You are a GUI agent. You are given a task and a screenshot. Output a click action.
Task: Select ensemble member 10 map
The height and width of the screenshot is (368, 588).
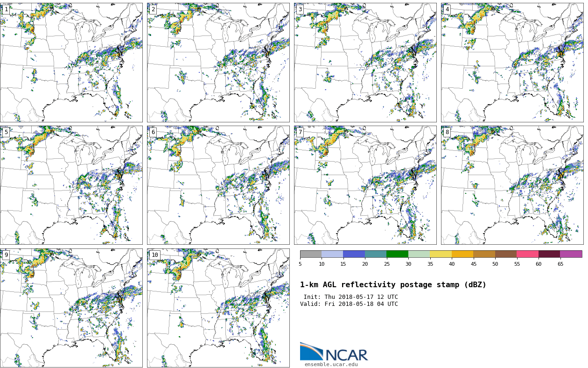pos(218,308)
